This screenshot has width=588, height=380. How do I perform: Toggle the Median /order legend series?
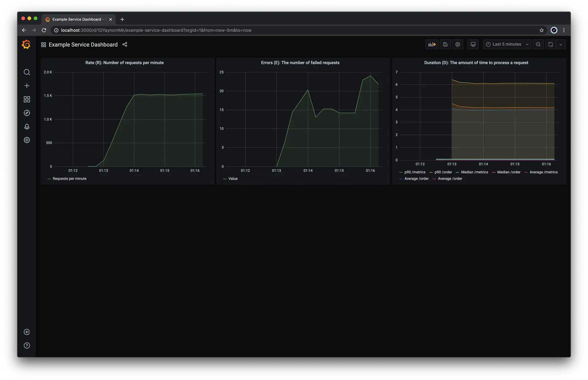pyautogui.click(x=509, y=172)
